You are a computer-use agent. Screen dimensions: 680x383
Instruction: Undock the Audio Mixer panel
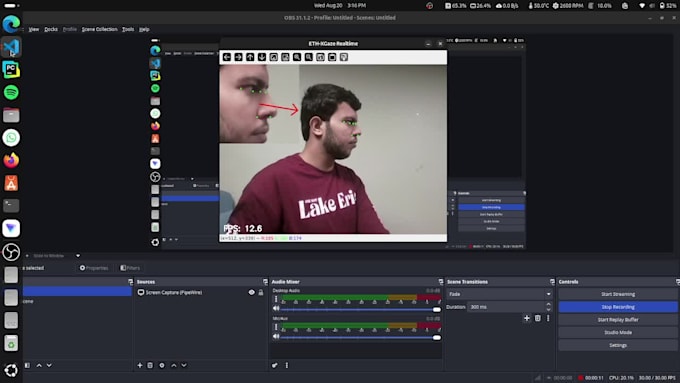[441, 282]
